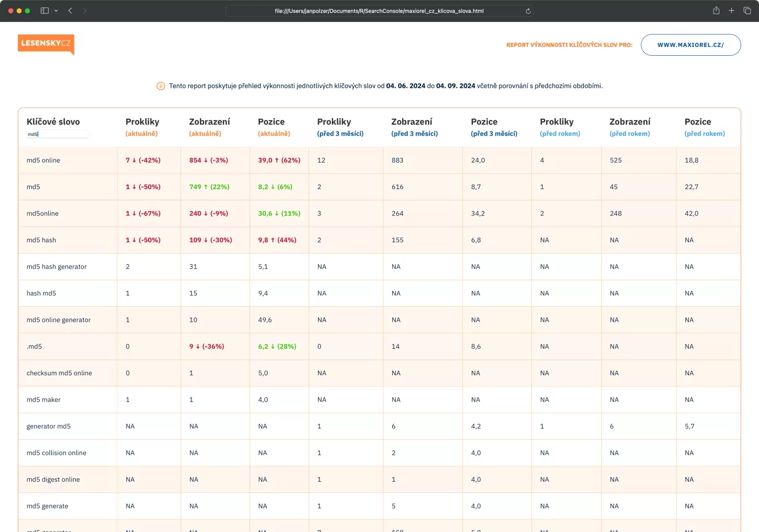Image resolution: width=759 pixels, height=532 pixels.
Task: Sort by Pozice (před rokem) header
Action: pyautogui.click(x=705, y=127)
